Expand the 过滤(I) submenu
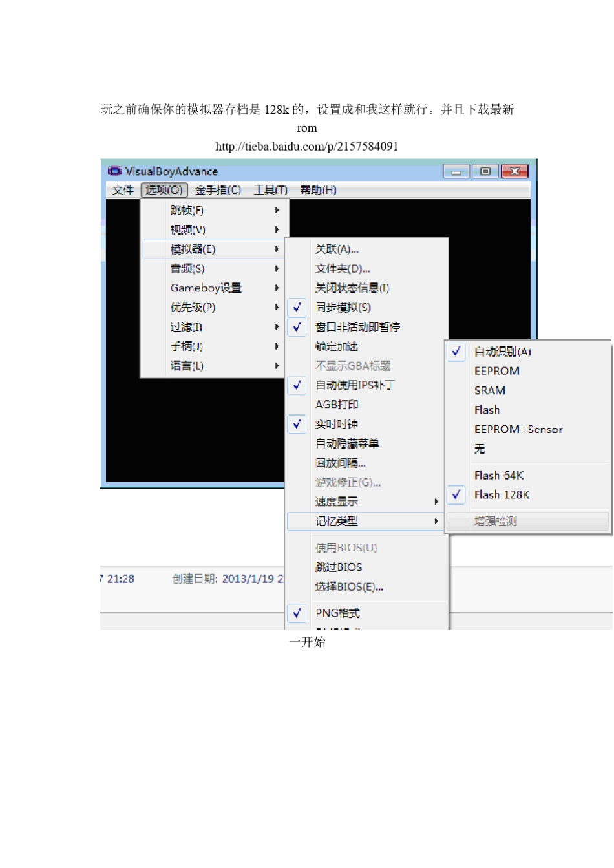 pos(215,326)
